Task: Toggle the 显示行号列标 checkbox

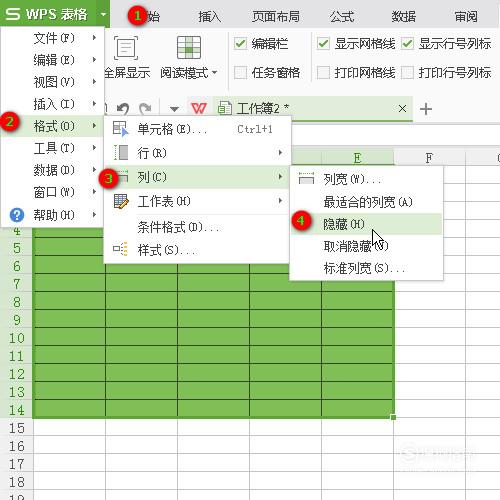Action: point(407,44)
